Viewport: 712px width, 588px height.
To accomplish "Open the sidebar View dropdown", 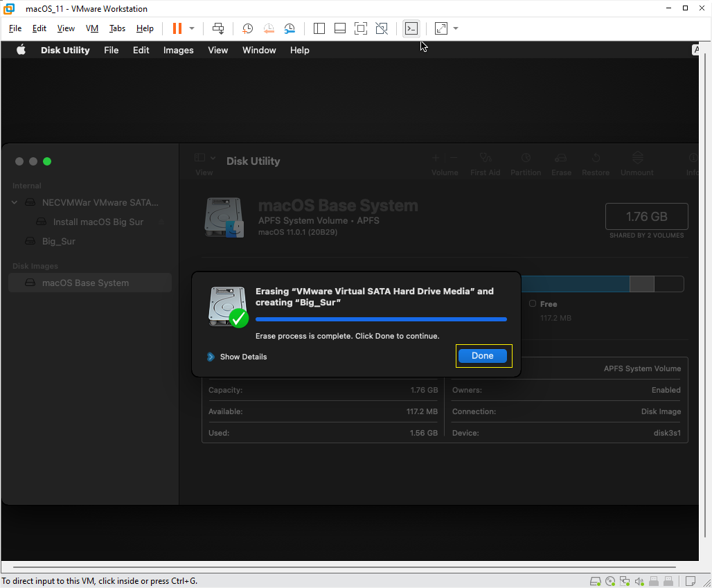I will click(205, 159).
